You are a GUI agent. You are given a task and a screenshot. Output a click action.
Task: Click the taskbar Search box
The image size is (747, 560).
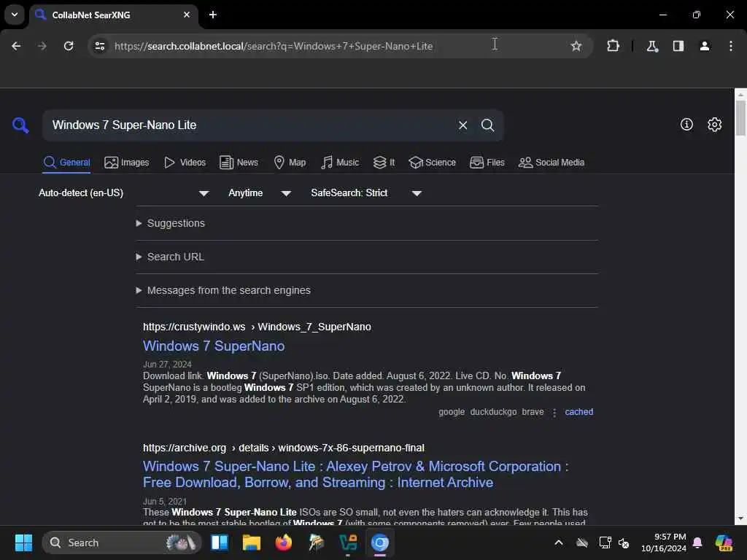click(122, 542)
